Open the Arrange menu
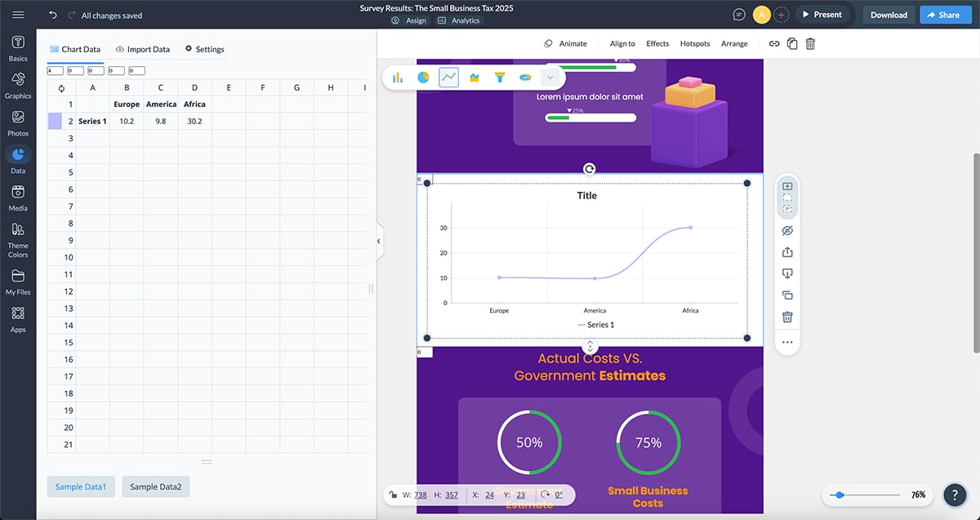 pos(733,43)
